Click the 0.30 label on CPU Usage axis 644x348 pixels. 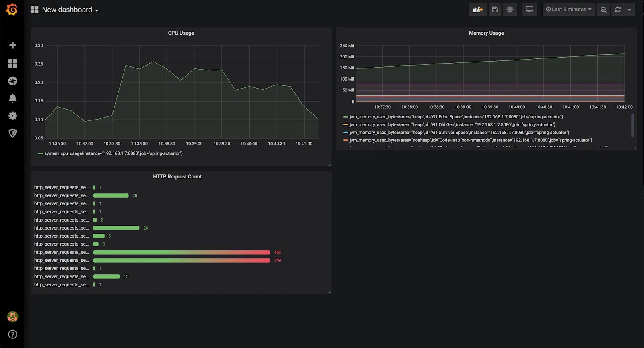pos(39,46)
